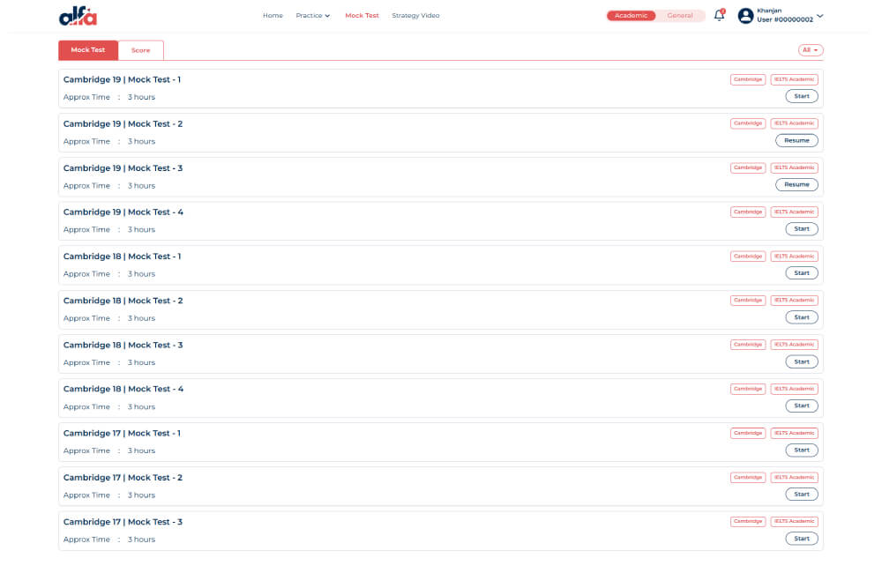This screenshot has width=882, height=588.
Task: Switch to the Score tab
Action: point(141,50)
